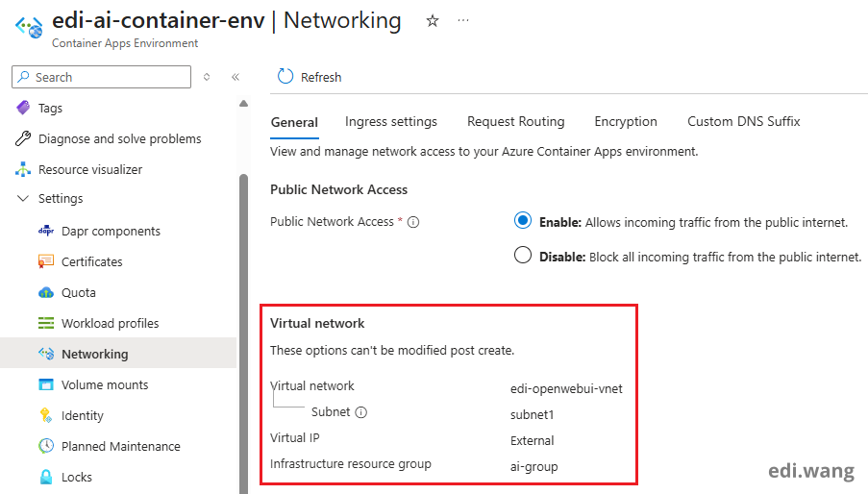Select Disable public network access radio
Screen dimensions: 868x494
(x=523, y=256)
